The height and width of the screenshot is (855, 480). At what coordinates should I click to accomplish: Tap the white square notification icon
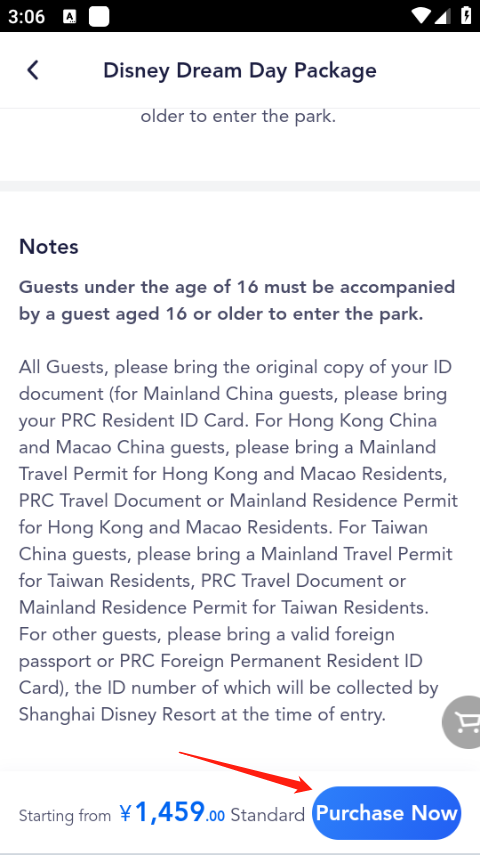pos(99,16)
